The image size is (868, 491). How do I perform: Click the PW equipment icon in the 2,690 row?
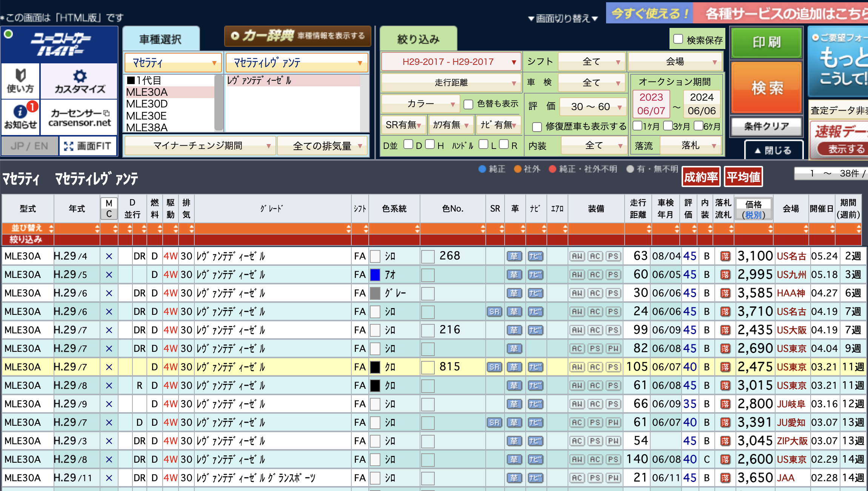(613, 349)
